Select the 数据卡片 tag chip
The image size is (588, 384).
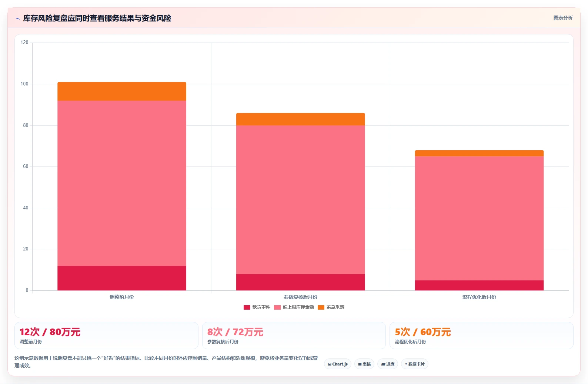click(x=415, y=364)
